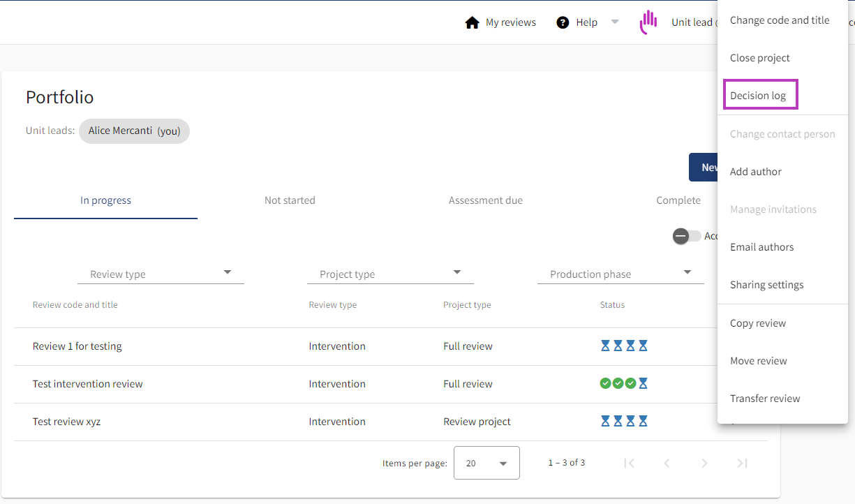Switch to the Not started tab
Screen dimensions: 855x504
pyautogui.click(x=290, y=200)
